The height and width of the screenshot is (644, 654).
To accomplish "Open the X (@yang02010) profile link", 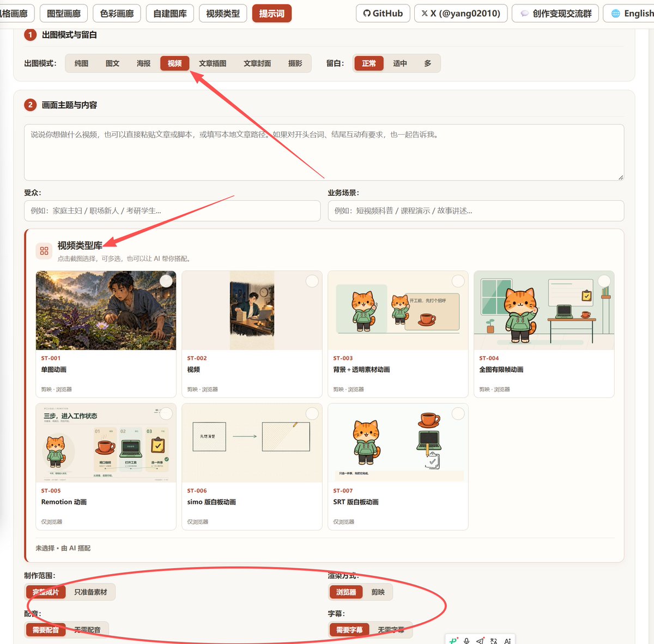I will pos(461,13).
